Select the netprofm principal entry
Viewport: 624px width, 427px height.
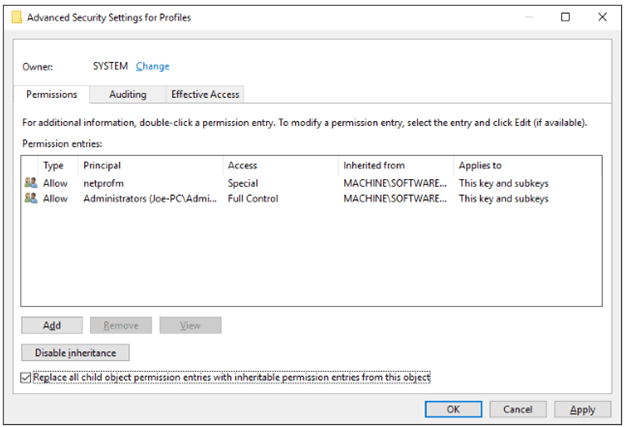[x=103, y=183]
